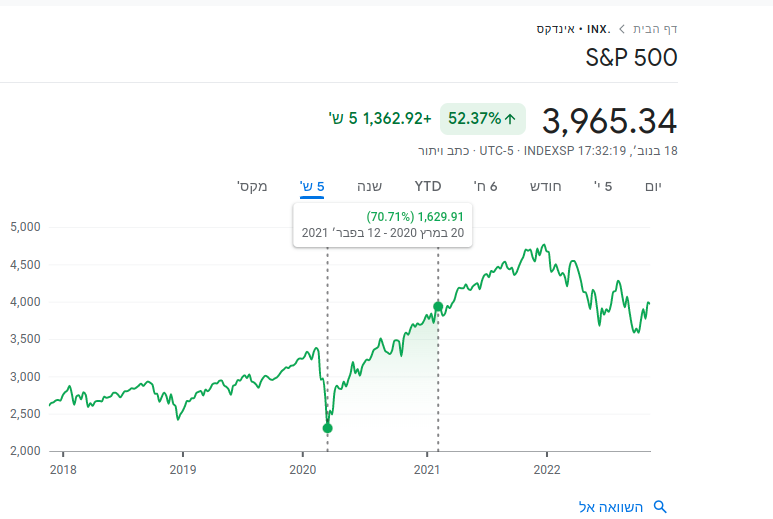Switch to the שנה (1 year) tab
The width and height of the screenshot is (773, 519).
(x=370, y=186)
